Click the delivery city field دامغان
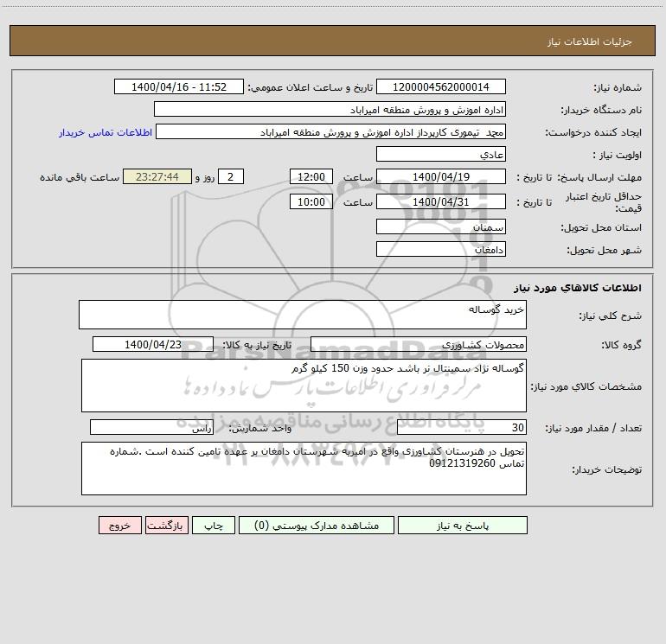This screenshot has width=666, height=644. point(441,249)
